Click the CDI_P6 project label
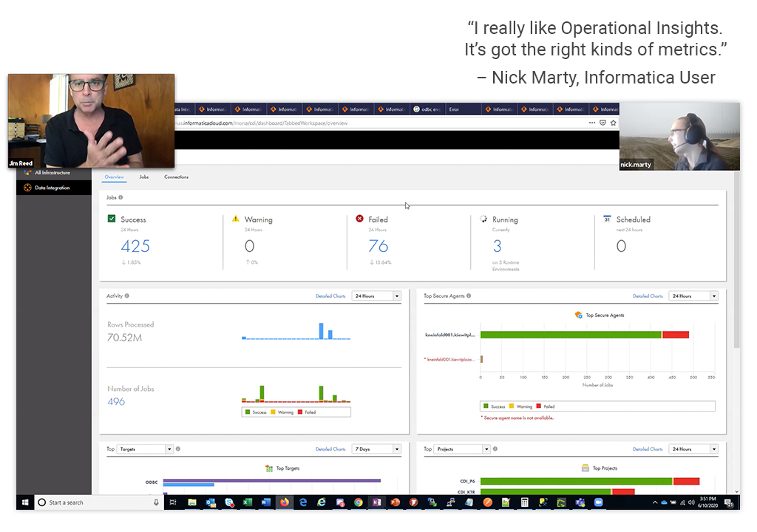 [x=467, y=481]
